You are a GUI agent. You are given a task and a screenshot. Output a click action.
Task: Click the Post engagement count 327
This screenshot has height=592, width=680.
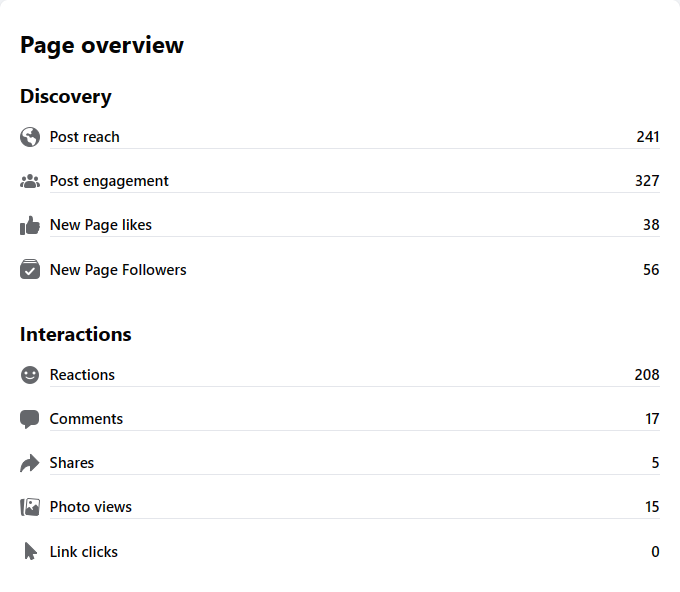coord(647,181)
